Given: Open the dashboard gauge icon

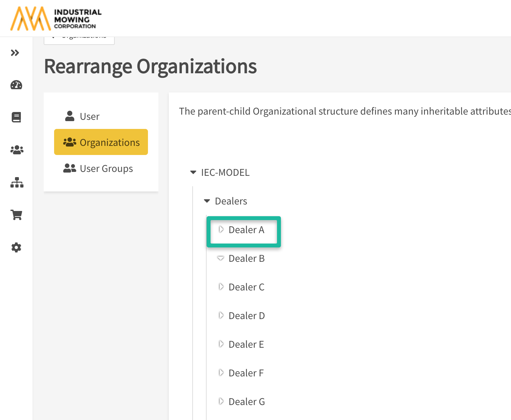Looking at the screenshot, I should (x=16, y=85).
